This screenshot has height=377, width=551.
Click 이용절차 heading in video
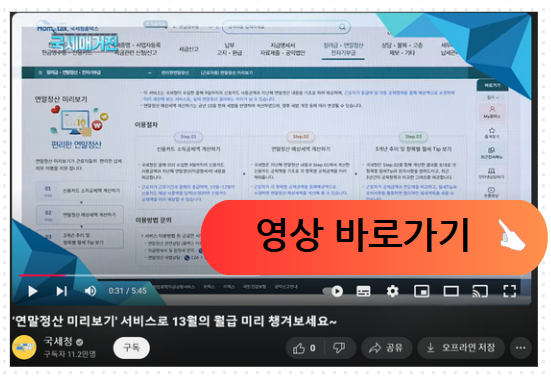(146, 125)
